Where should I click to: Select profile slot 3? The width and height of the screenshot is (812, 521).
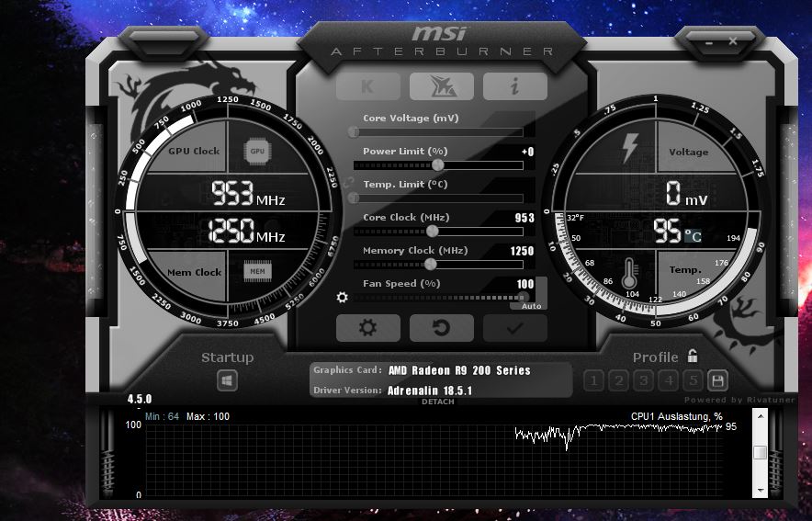644,381
